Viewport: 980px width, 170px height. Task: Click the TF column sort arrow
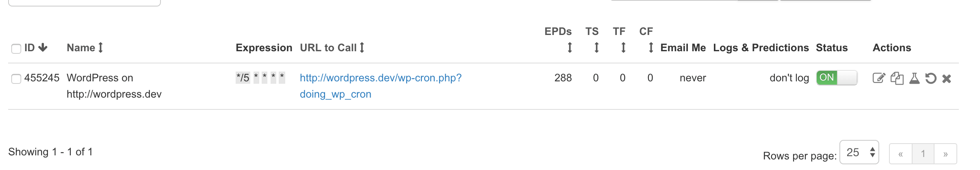click(x=623, y=48)
